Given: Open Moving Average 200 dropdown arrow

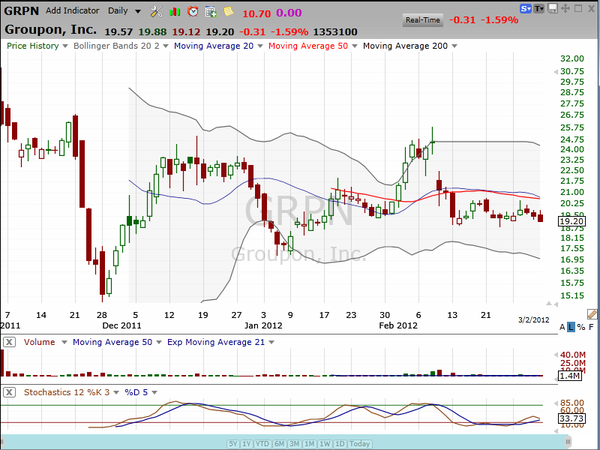Looking at the screenshot, I should click(454, 46).
